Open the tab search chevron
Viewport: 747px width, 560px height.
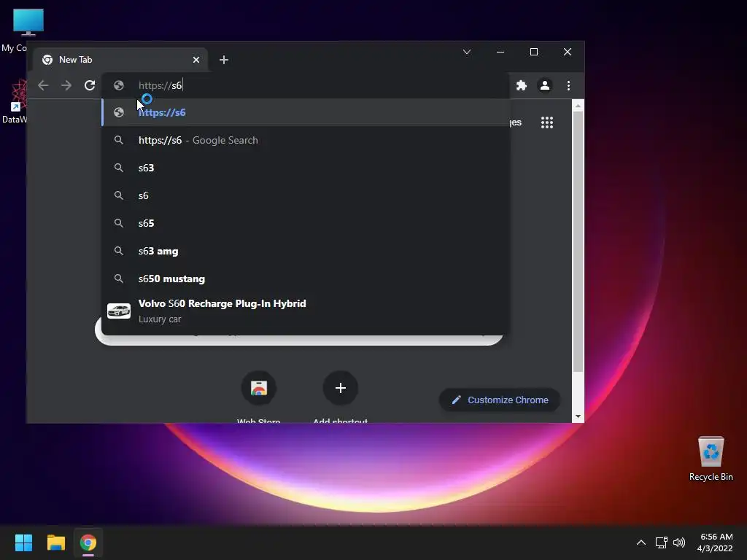click(x=467, y=52)
